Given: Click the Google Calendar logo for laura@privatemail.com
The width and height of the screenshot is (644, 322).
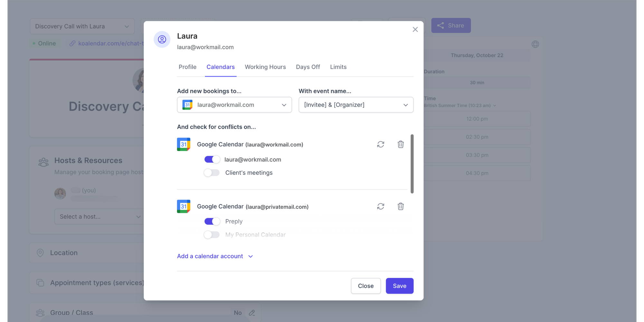Looking at the screenshot, I should point(184,206).
